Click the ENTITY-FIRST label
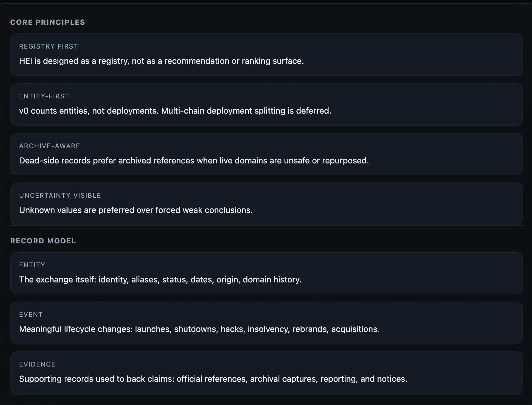 pyautogui.click(x=44, y=96)
